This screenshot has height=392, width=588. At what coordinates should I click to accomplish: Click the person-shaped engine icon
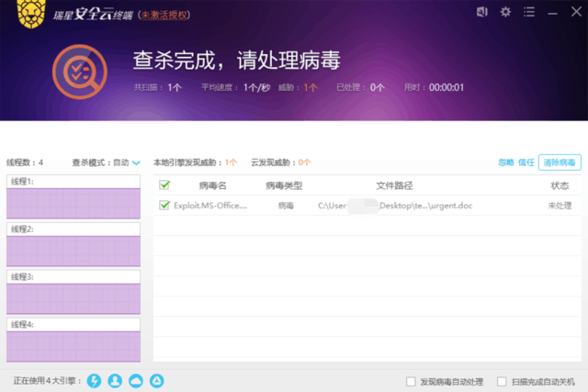tap(115, 380)
